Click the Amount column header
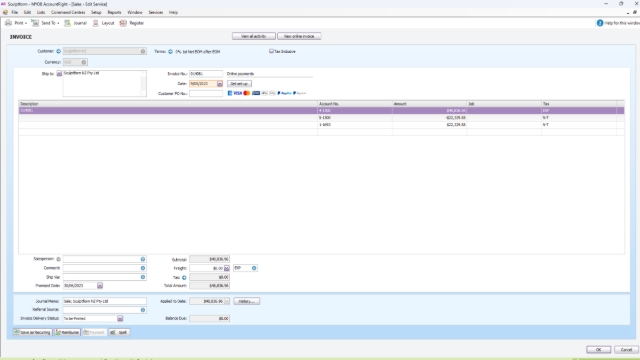 coord(429,104)
